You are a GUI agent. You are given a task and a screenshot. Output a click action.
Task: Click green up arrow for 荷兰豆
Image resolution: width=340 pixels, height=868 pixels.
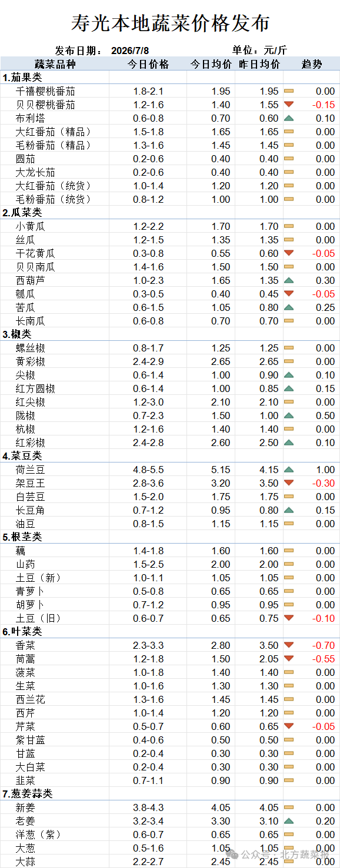tap(289, 470)
